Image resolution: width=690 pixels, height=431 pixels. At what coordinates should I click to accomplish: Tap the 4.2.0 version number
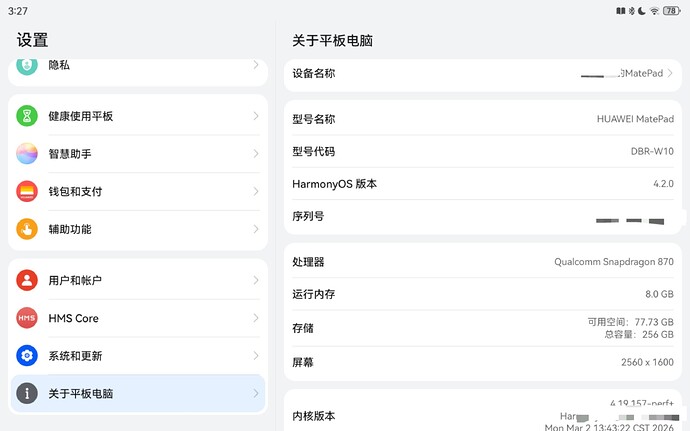(663, 184)
